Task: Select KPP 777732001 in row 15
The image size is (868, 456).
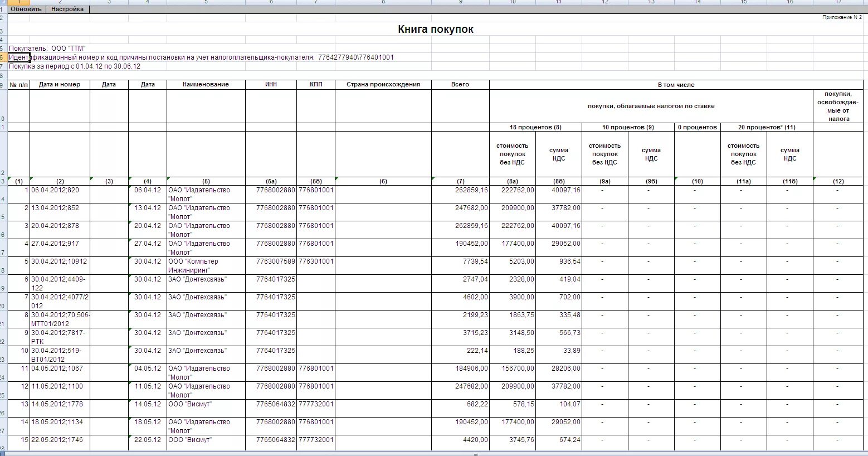Action: pyautogui.click(x=316, y=443)
